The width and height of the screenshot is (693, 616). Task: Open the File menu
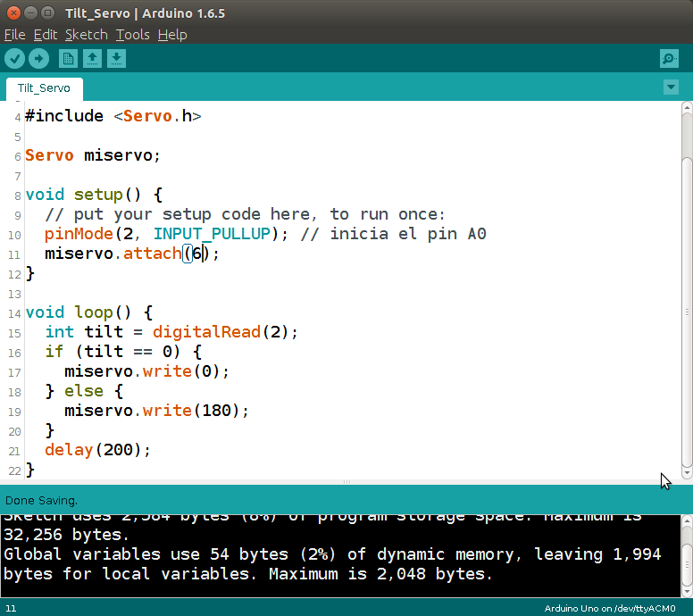tap(14, 35)
